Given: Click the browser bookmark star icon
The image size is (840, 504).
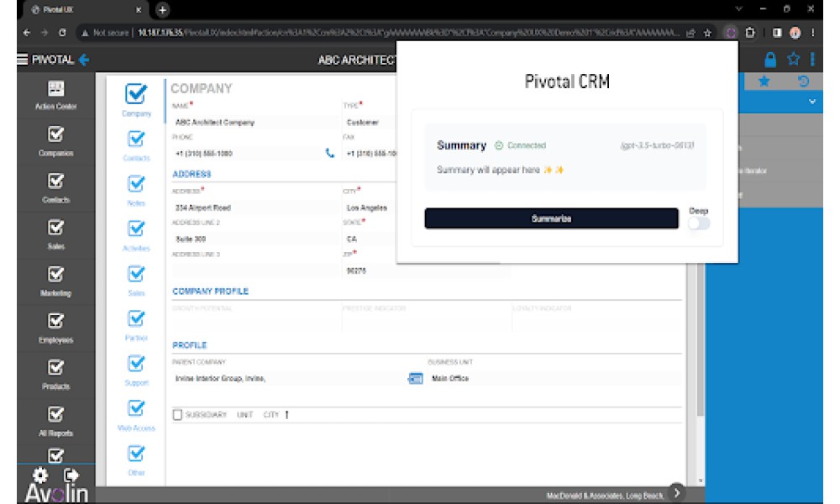Looking at the screenshot, I should pos(707,33).
